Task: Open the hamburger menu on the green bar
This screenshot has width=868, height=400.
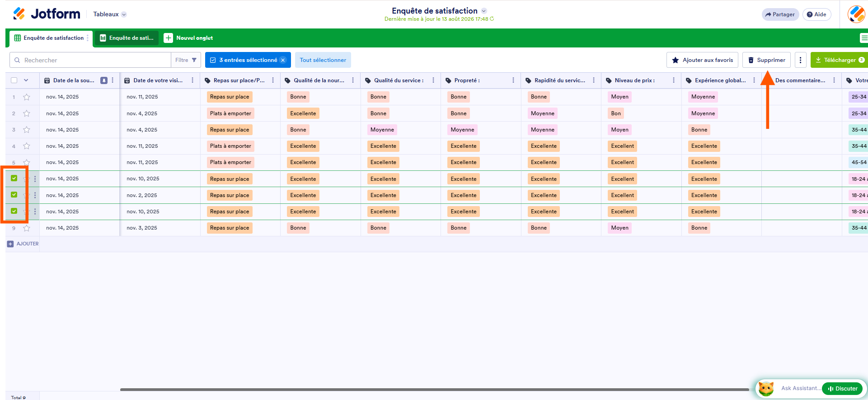Action: click(x=863, y=38)
